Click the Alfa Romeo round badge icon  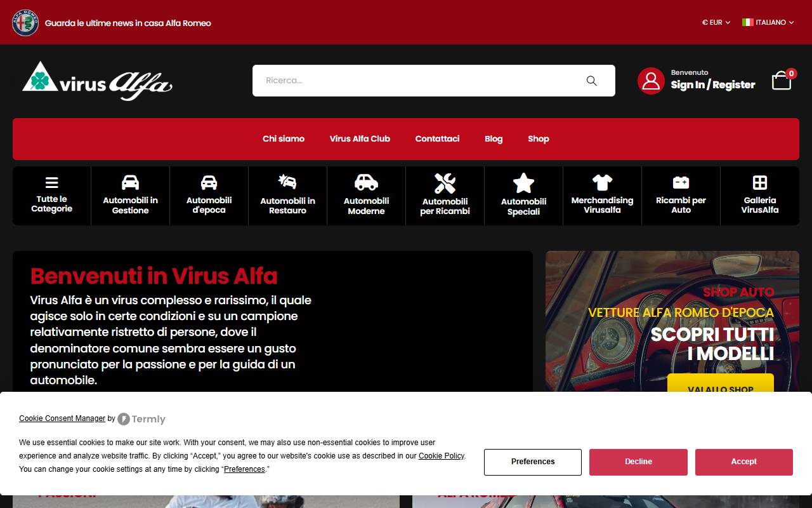coord(25,23)
